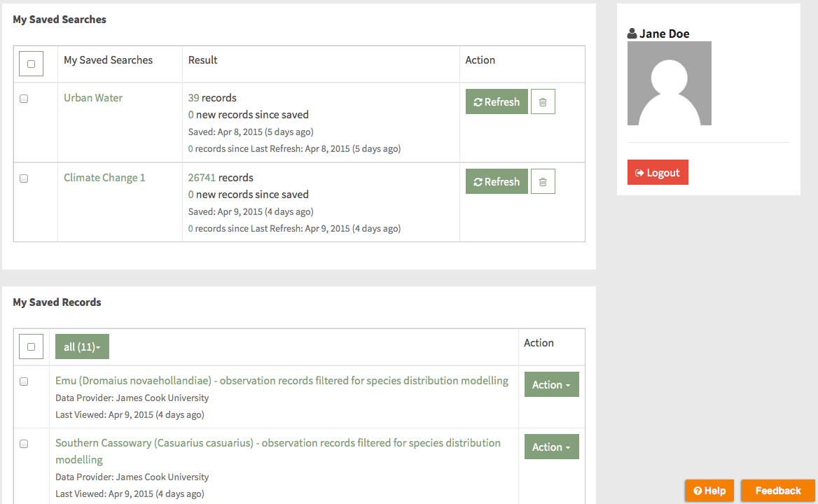818x504 pixels.
Task: Open the Feedback form button
Action: tap(777, 491)
